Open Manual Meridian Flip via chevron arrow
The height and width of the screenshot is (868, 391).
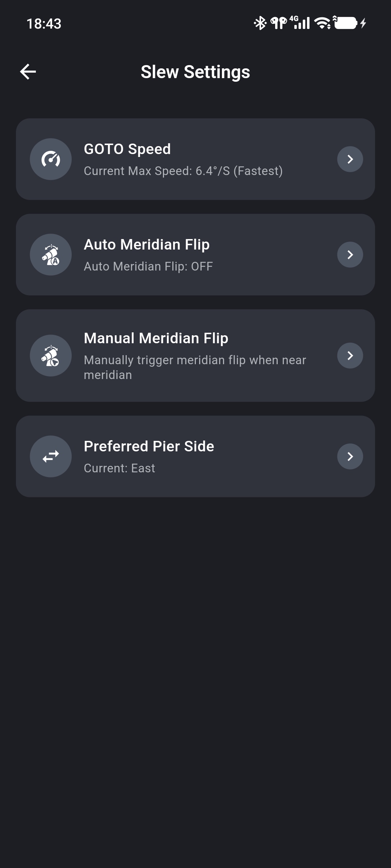point(350,356)
